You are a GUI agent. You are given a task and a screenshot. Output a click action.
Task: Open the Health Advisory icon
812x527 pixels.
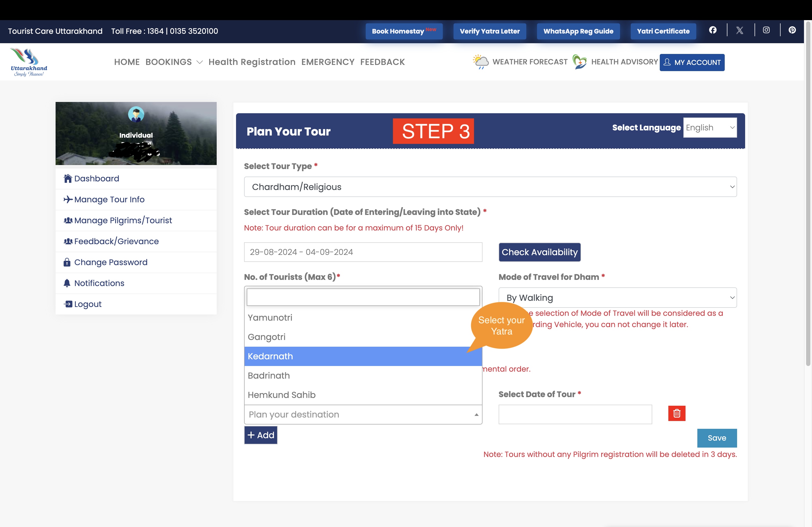click(580, 62)
